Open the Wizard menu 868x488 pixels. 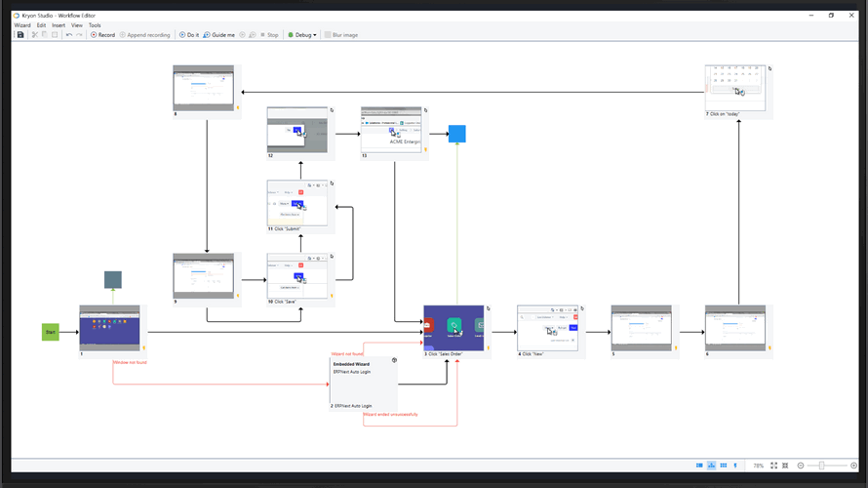coord(22,25)
